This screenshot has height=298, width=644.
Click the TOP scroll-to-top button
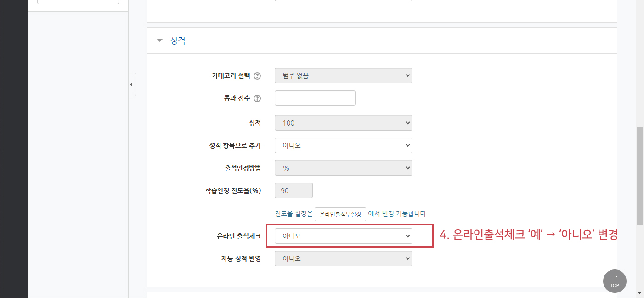click(x=615, y=281)
